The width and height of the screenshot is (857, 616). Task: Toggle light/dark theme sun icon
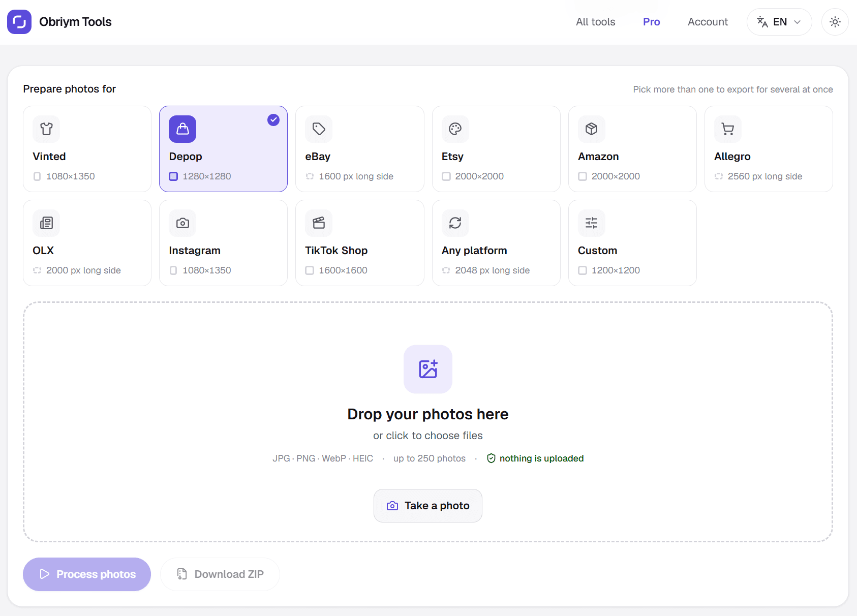point(835,22)
